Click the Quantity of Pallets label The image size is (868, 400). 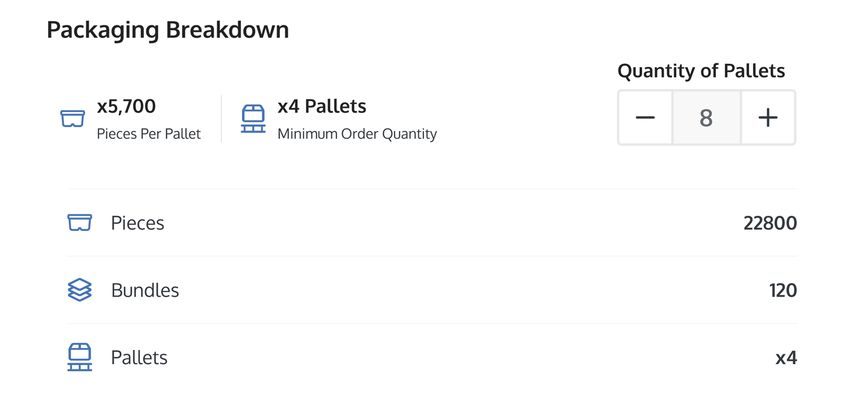click(701, 71)
